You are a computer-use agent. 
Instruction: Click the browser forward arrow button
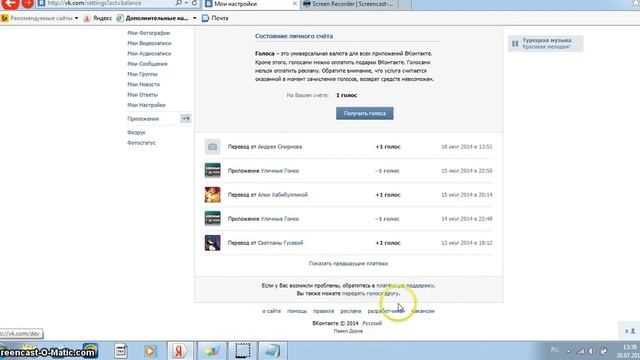[27, 3]
